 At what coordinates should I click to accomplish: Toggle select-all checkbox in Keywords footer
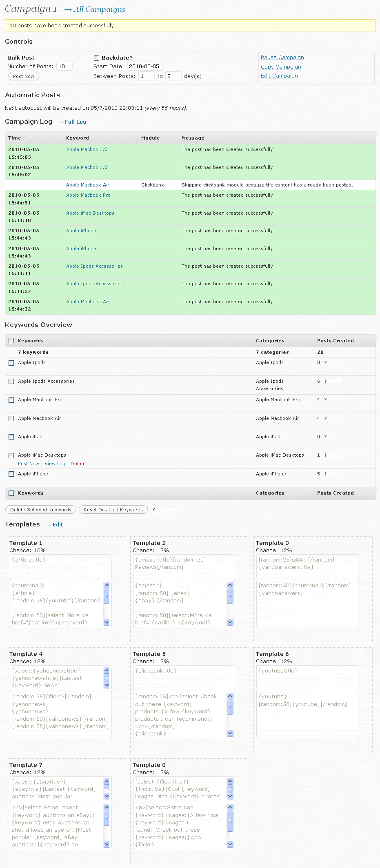click(x=11, y=493)
